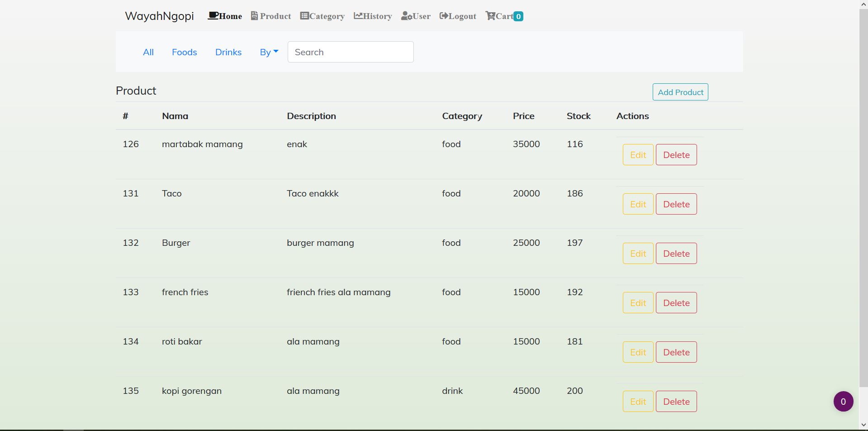Open the WayahNgopi brand link
The image size is (868, 431).
159,16
